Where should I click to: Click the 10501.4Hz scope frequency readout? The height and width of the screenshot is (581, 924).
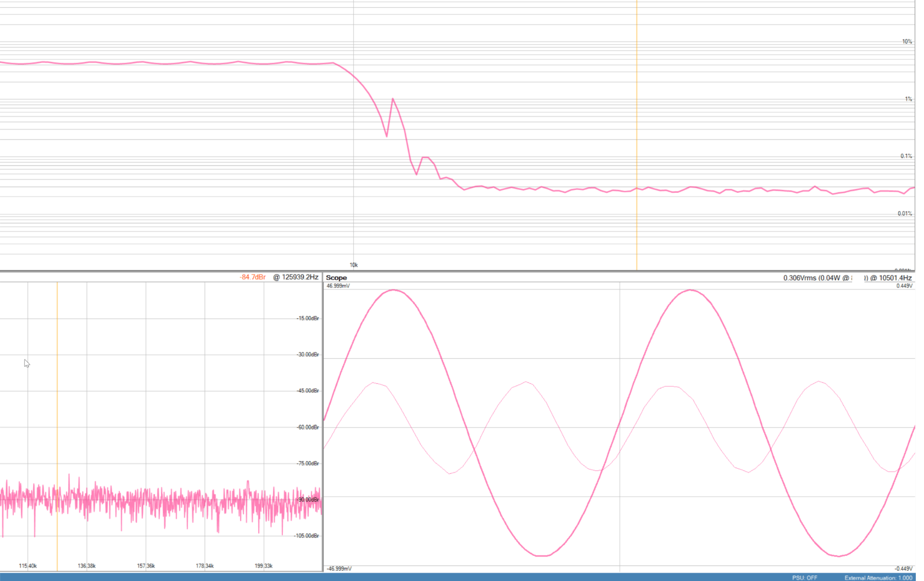(x=895, y=278)
